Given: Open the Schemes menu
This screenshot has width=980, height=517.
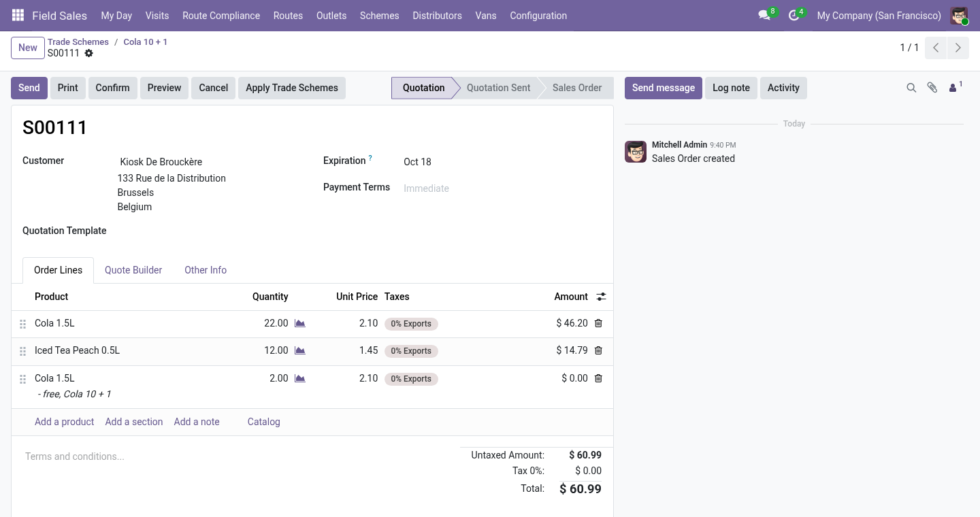Looking at the screenshot, I should pos(380,15).
